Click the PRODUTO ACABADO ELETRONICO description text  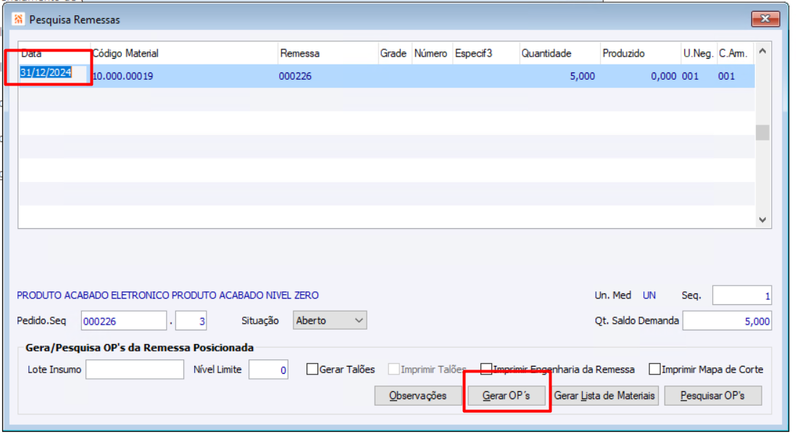(x=168, y=295)
